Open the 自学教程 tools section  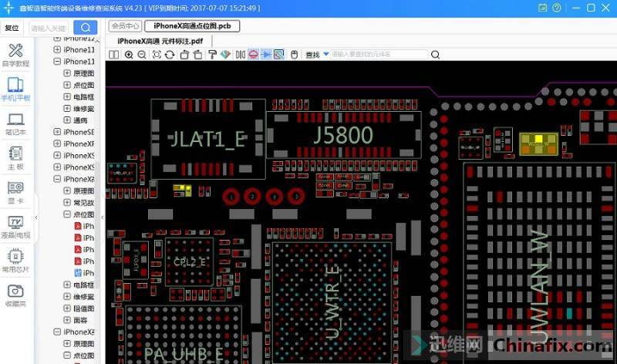15,55
